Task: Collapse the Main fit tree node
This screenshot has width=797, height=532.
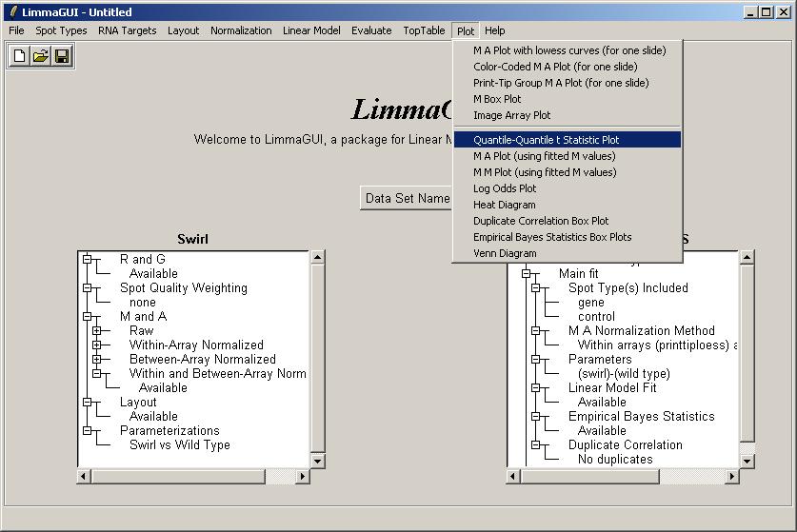Action: tap(525, 273)
